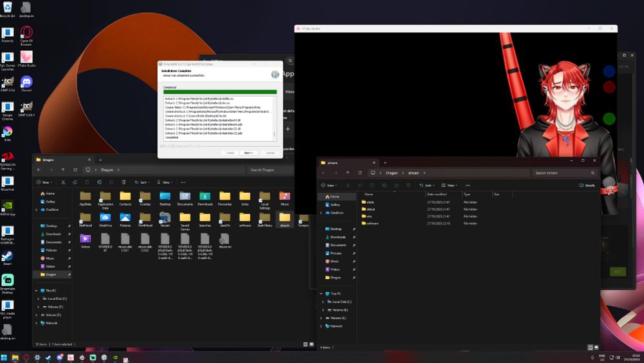The image size is (644, 363).
Task: Open the New dropdown in stream window
Action: (x=328, y=186)
